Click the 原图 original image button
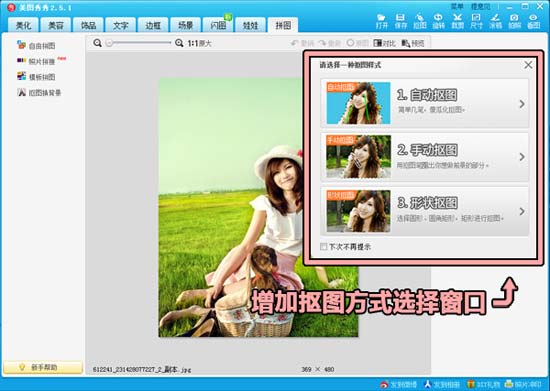 pyautogui.click(x=357, y=43)
